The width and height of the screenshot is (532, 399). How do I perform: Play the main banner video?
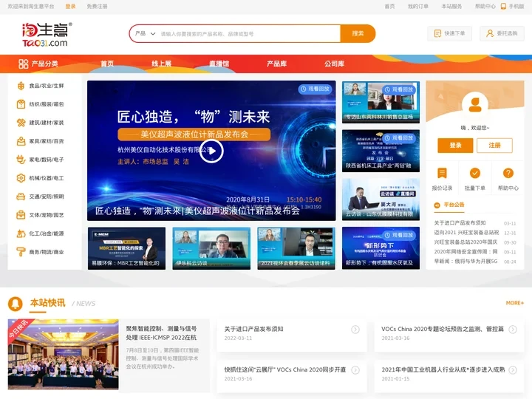click(211, 151)
